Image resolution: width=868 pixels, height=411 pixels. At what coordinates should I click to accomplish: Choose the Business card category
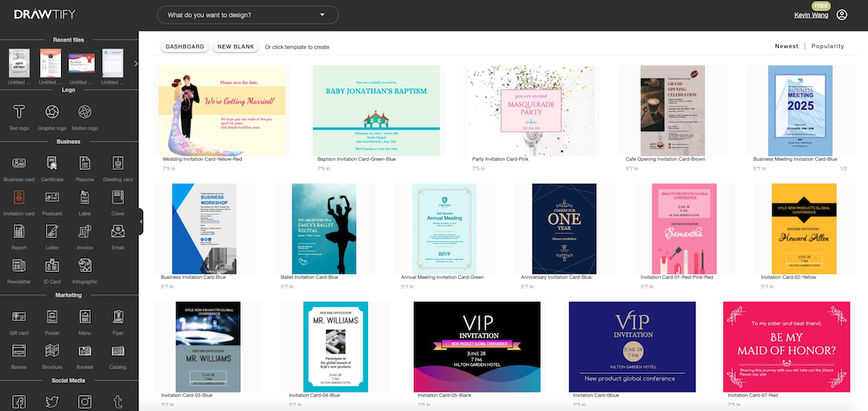(x=18, y=162)
